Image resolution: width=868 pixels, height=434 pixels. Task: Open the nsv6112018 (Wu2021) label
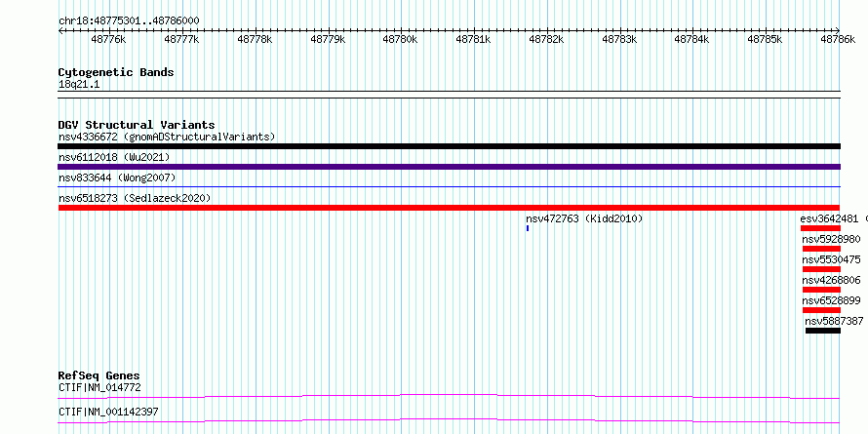click(114, 157)
